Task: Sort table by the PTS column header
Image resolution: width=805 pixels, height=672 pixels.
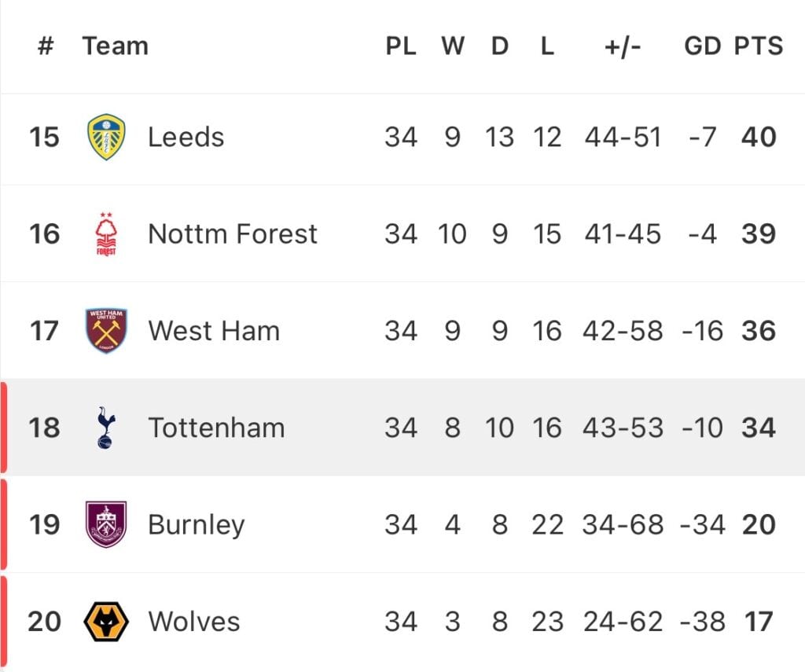Action: (759, 46)
